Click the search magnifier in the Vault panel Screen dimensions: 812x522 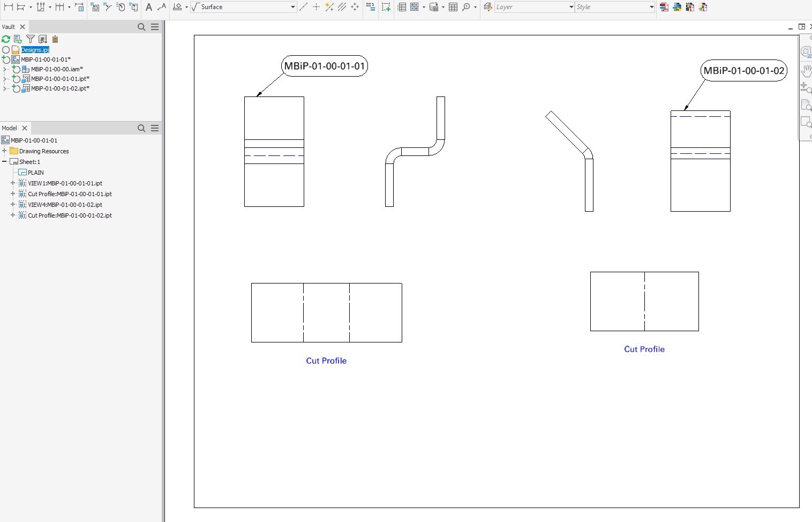(141, 26)
